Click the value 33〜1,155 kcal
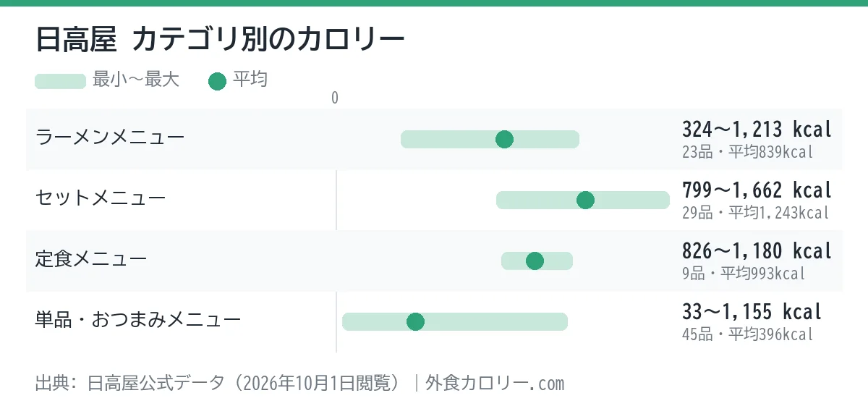868x414 pixels. (752, 312)
